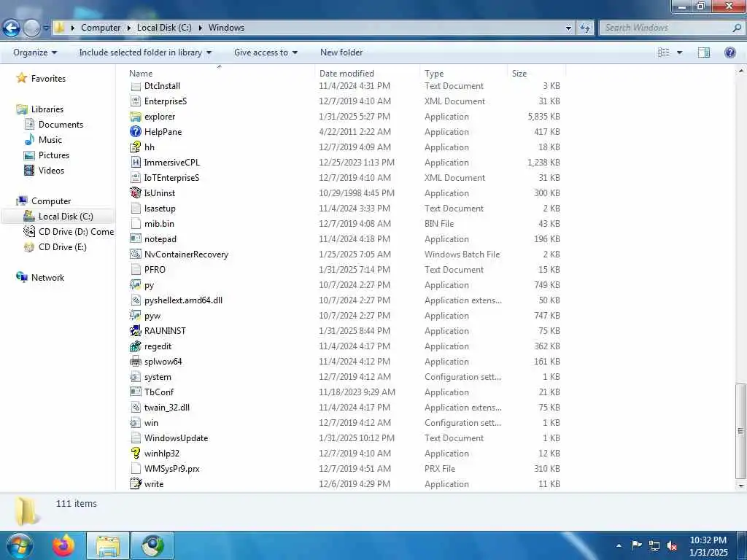Select the regedit application icon

[136, 346]
